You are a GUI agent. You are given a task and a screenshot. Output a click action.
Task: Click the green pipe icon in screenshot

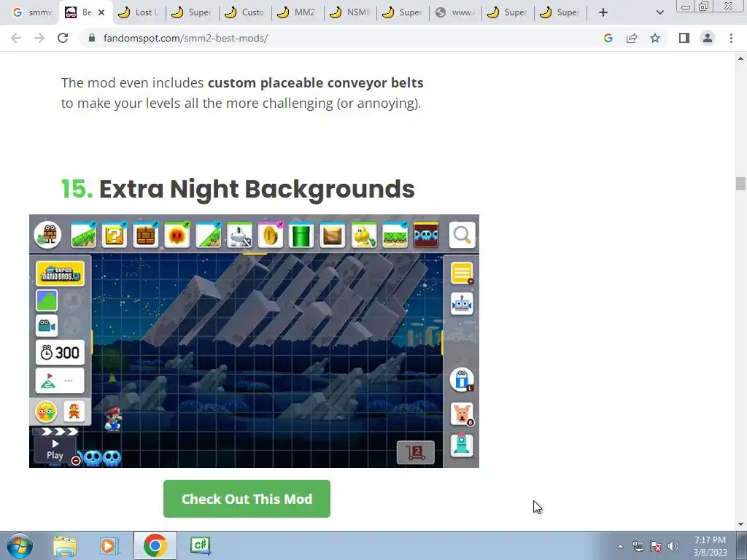(301, 235)
